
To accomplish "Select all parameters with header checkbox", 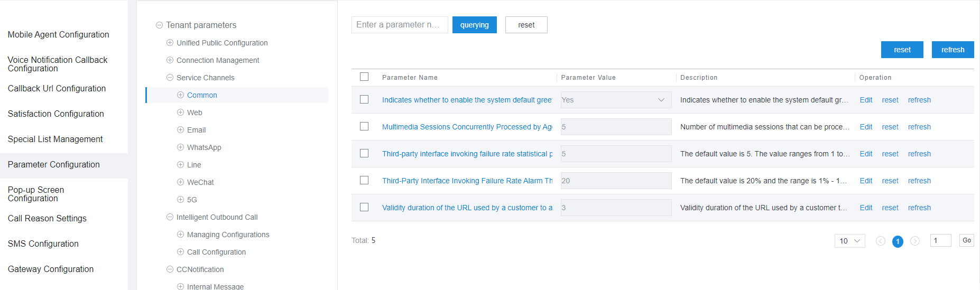I will pos(364,77).
